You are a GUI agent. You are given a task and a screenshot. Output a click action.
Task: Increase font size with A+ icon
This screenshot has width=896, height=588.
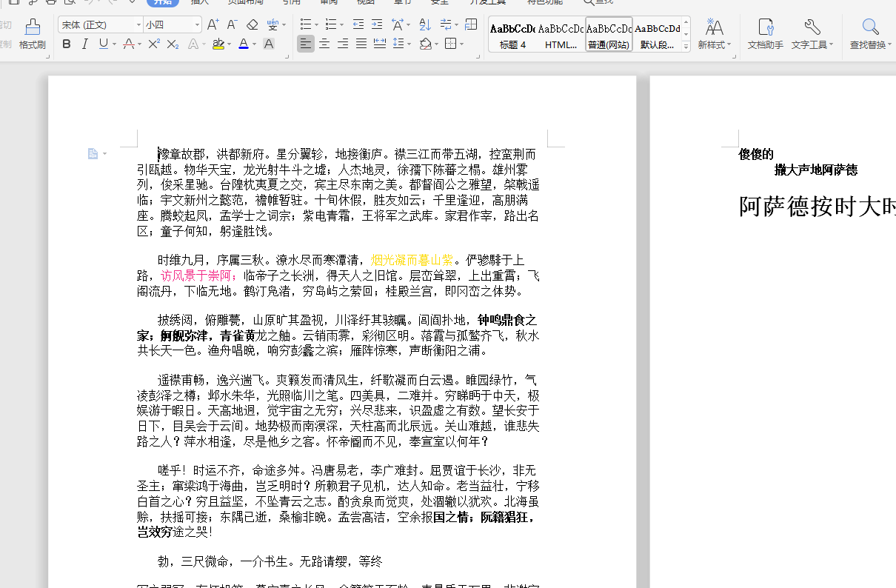pos(213,25)
